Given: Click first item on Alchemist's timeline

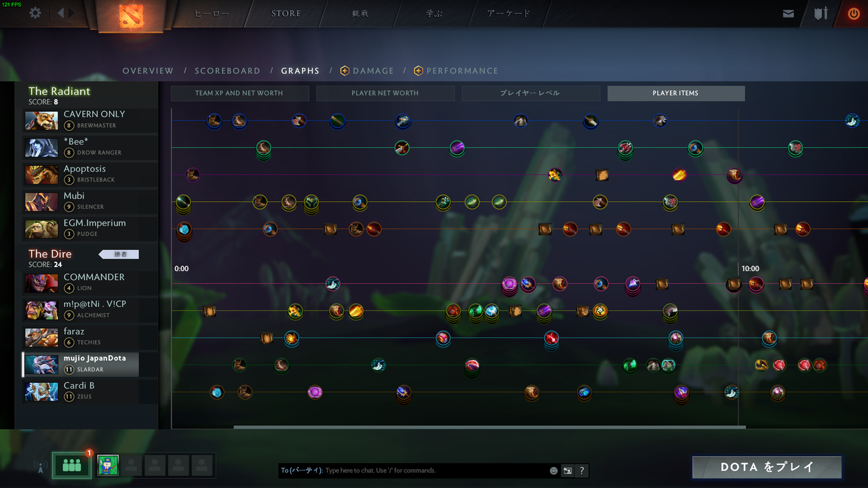Looking at the screenshot, I should click(210, 310).
